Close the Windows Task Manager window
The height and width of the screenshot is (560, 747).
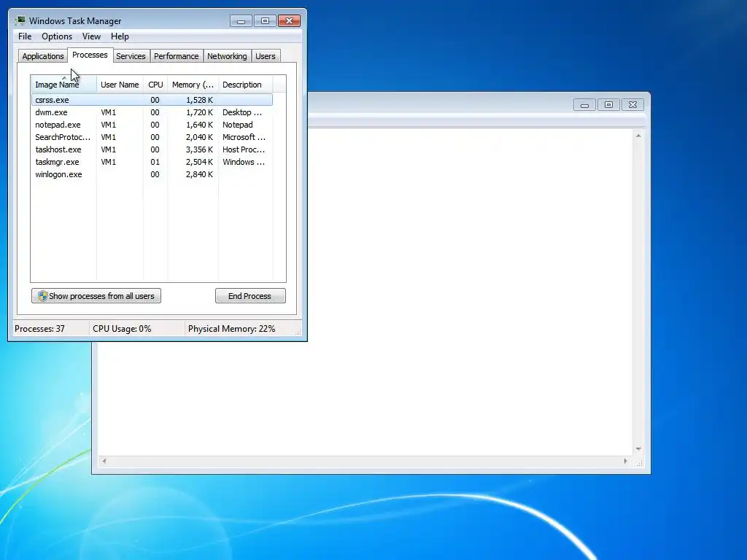[289, 21]
